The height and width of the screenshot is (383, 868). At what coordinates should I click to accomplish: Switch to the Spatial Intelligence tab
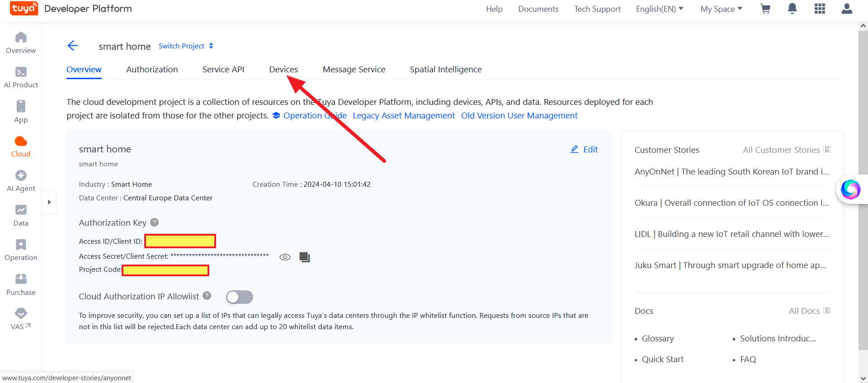[x=446, y=70]
